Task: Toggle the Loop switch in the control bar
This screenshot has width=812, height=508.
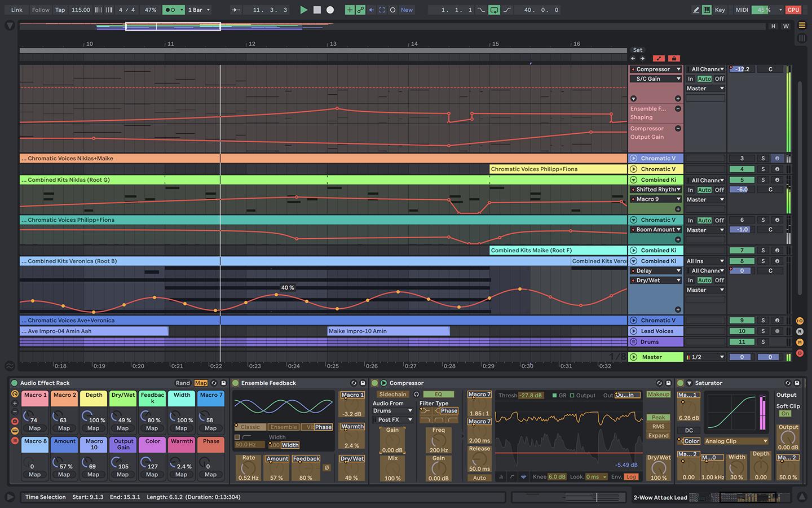Action: coord(494,10)
